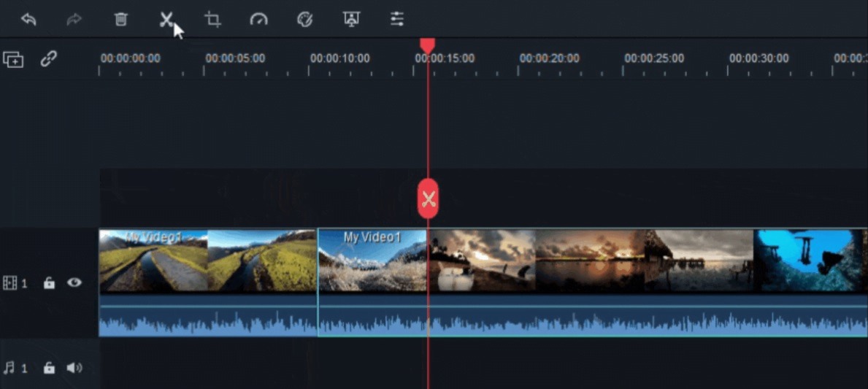
Task: Click the red playhead handle on the ruler
Action: (x=428, y=46)
